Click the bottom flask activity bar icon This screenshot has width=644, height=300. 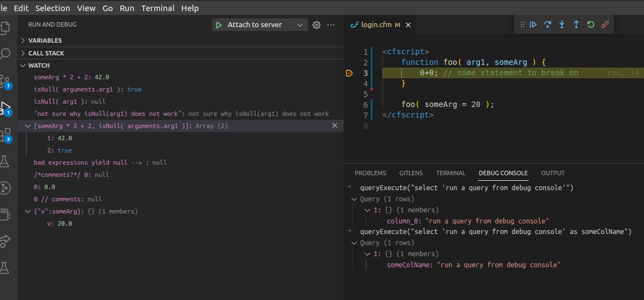(x=4, y=268)
